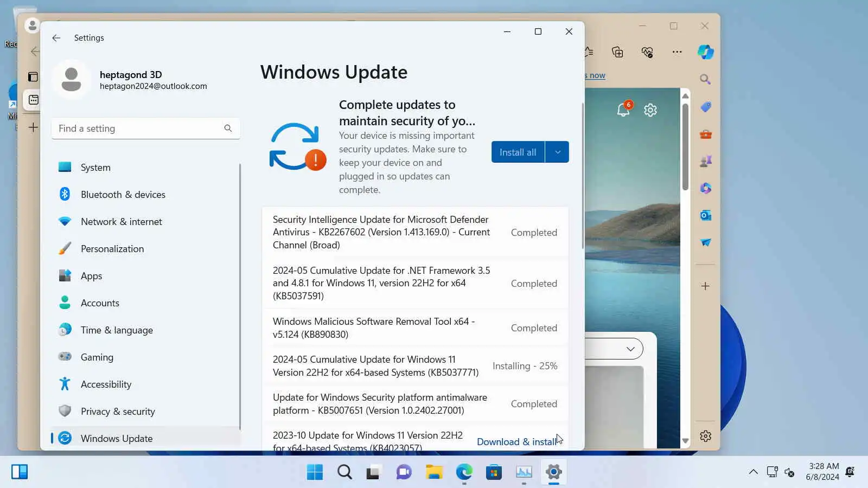Go back using the Settings back arrow
The image size is (868, 488).
pos(56,38)
